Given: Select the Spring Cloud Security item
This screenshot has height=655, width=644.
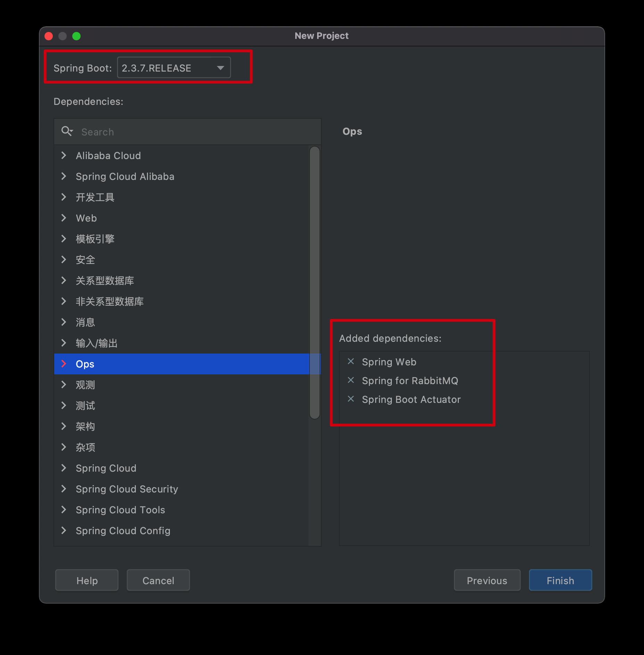Looking at the screenshot, I should (x=127, y=489).
